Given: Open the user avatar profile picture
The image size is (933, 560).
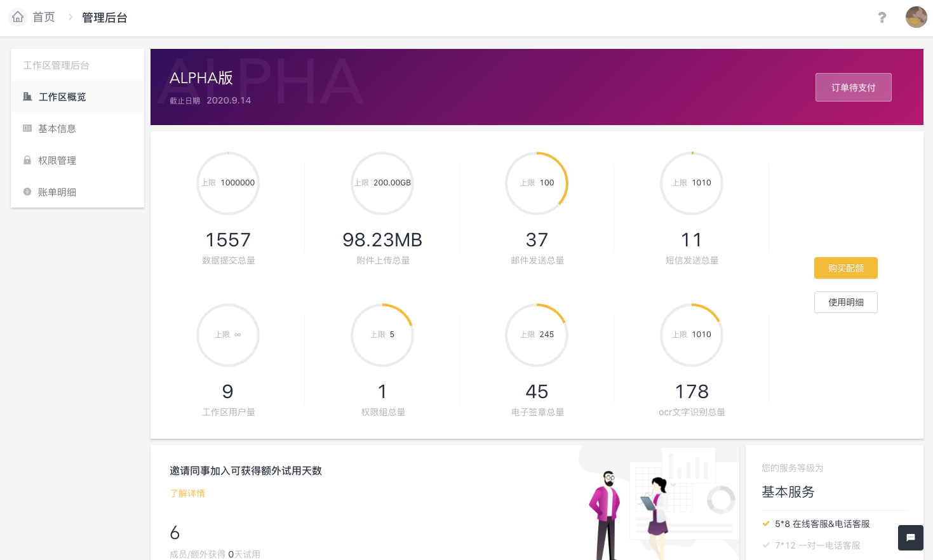Looking at the screenshot, I should click(916, 17).
